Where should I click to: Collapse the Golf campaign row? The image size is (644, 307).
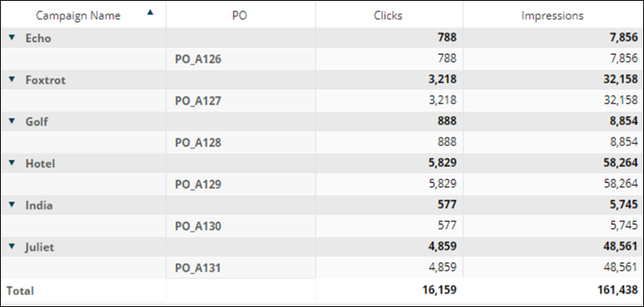pyautogui.click(x=12, y=121)
